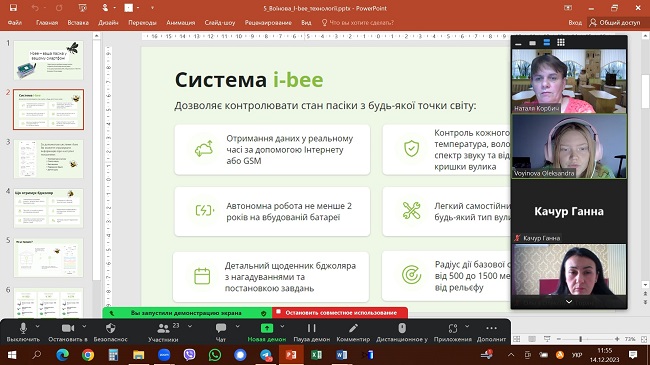Select slide 3 thumbnail
Viewport: 650px width, 365px height.
coord(49,159)
